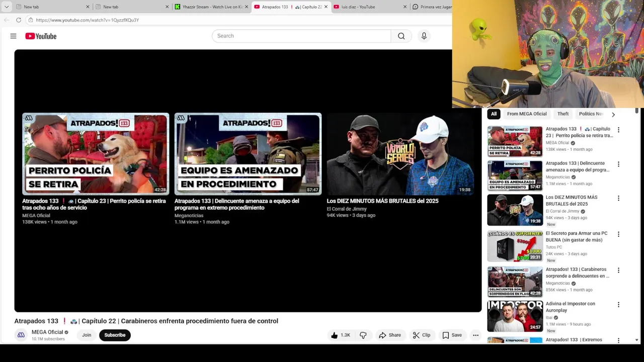Close the Yhazzir Stream browser tab
The width and height of the screenshot is (644, 362).
click(247, 7)
